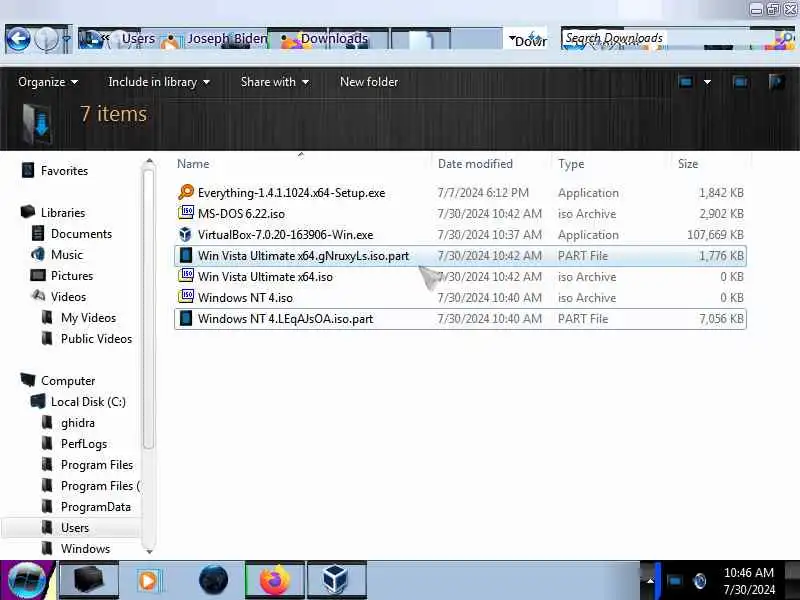Open the Windows folder in sidebar

click(x=85, y=548)
